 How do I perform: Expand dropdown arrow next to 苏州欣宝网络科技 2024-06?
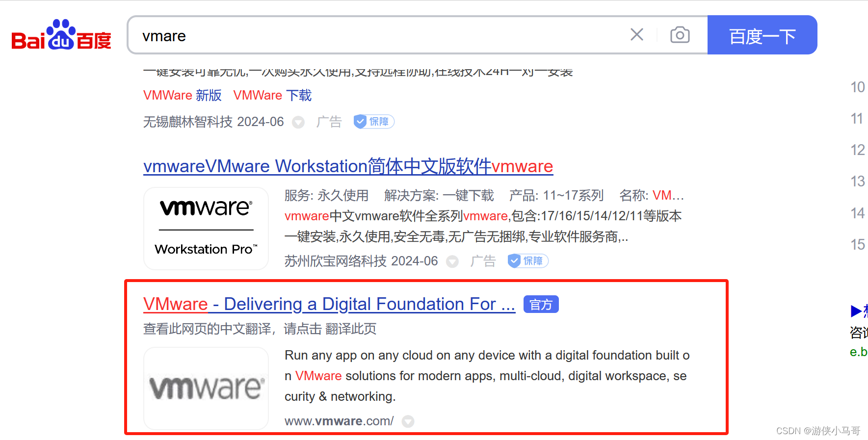tap(452, 261)
